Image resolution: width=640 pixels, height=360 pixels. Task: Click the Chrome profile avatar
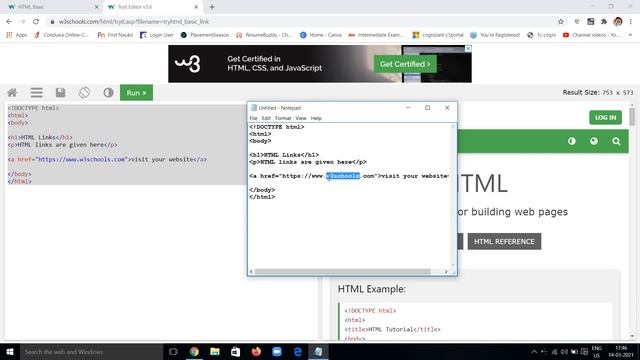click(x=618, y=22)
